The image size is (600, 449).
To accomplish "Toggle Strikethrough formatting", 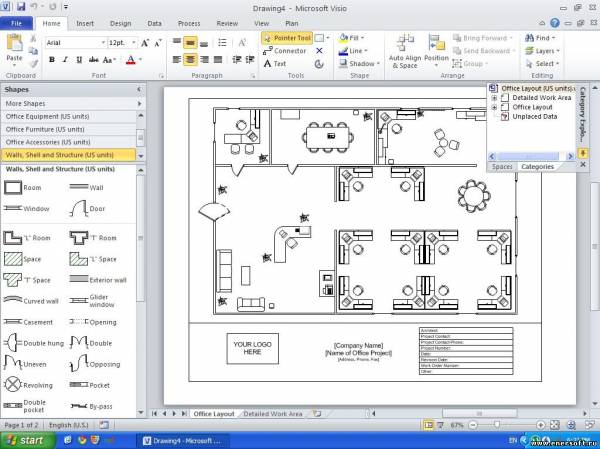I will [x=93, y=60].
